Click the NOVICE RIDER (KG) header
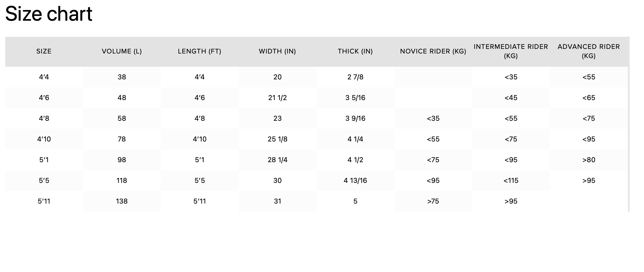Viewport: 644px width, 272px height. [x=433, y=51]
